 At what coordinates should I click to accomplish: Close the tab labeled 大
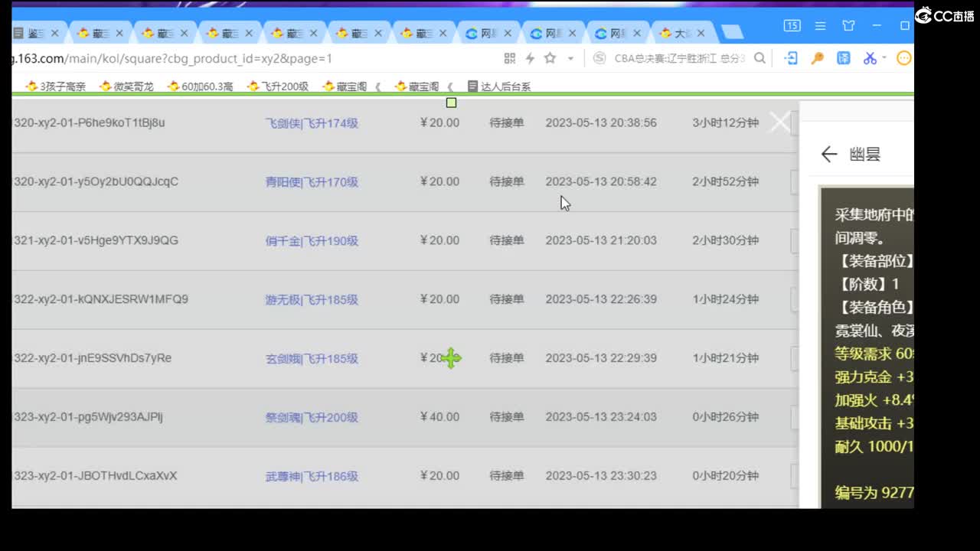click(x=701, y=34)
